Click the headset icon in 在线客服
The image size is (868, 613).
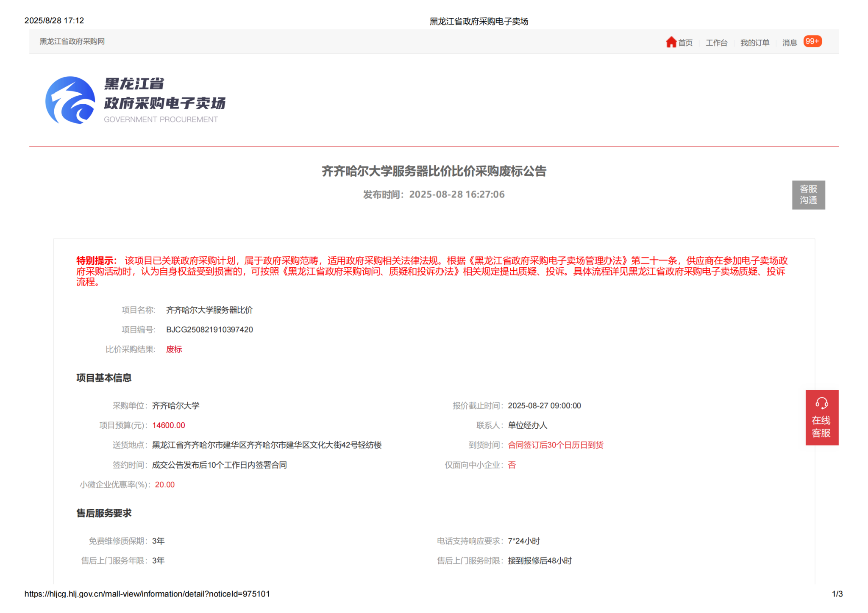tap(821, 403)
